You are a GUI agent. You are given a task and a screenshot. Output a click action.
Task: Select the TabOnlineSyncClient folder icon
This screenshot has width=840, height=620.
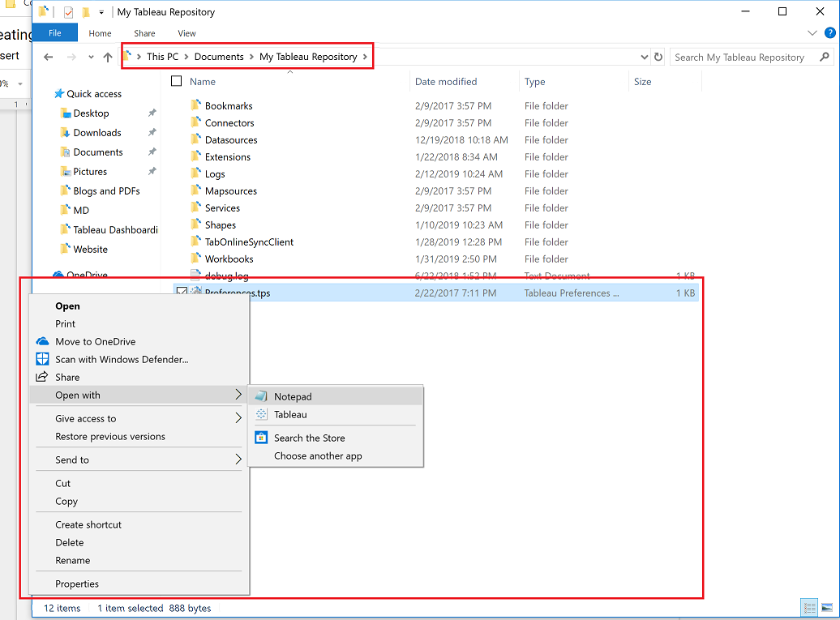click(x=196, y=242)
